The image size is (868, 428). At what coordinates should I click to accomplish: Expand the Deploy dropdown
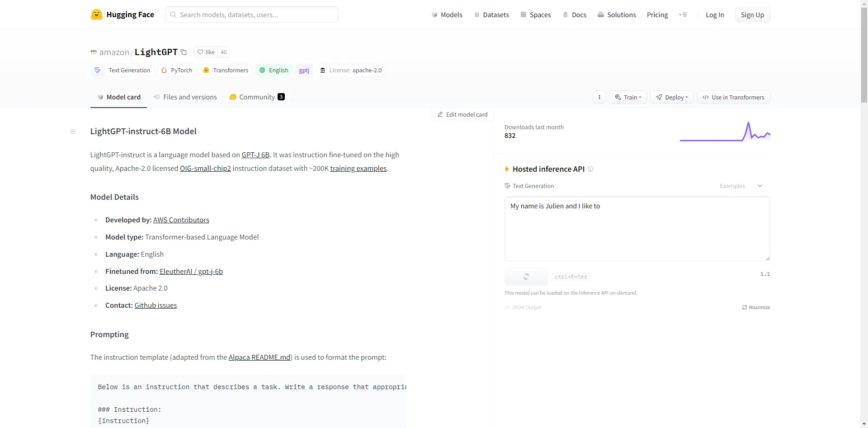672,97
